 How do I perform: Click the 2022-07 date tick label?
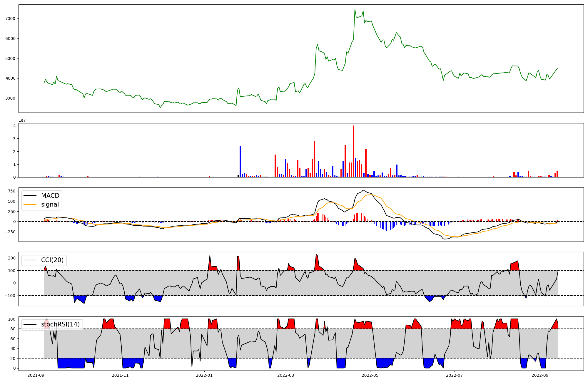(454, 375)
